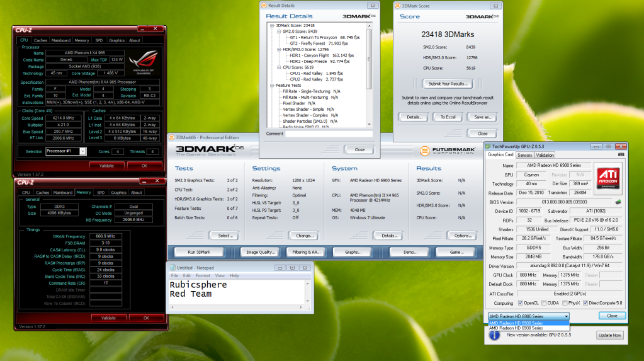Select the second AMD Radeon HD 6900 option
Image resolution: width=644 pixels, height=361 pixels.
pyautogui.click(x=529, y=328)
